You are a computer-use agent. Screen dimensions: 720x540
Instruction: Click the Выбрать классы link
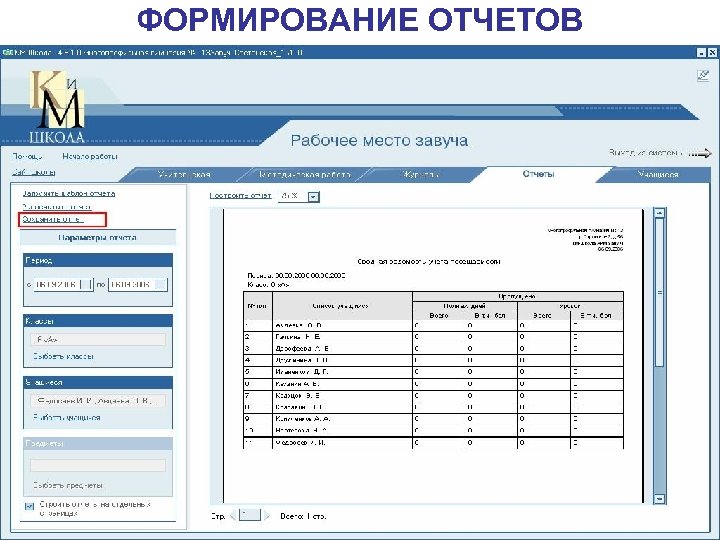tap(63, 356)
